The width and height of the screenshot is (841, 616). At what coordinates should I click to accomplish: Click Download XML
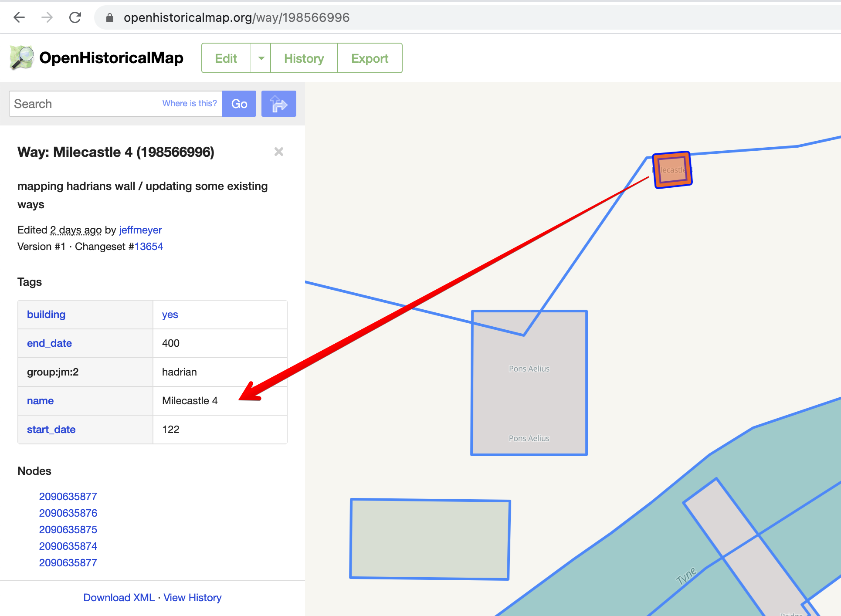119,597
